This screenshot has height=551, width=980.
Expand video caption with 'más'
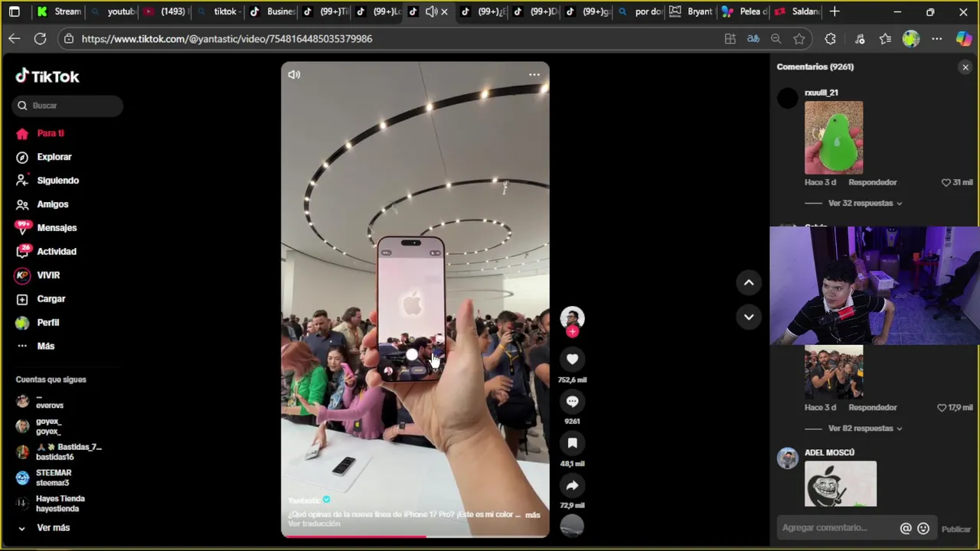click(x=533, y=515)
